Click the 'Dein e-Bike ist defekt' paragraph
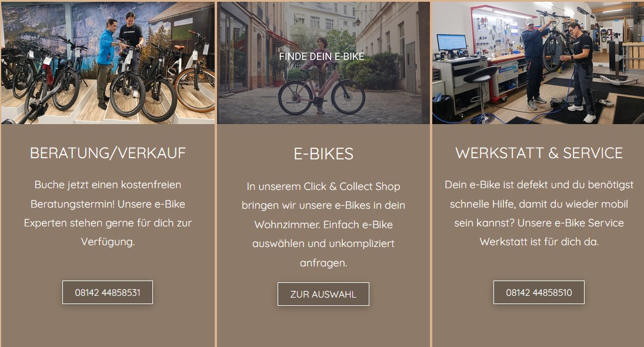 coord(539,213)
